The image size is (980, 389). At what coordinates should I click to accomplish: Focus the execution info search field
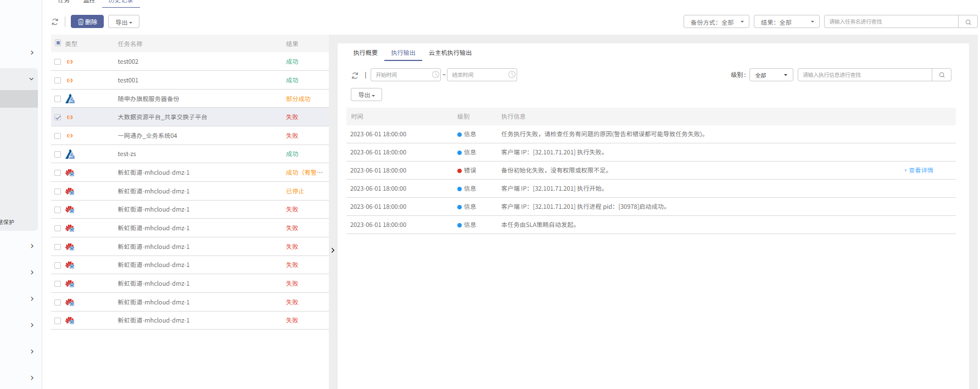point(865,75)
